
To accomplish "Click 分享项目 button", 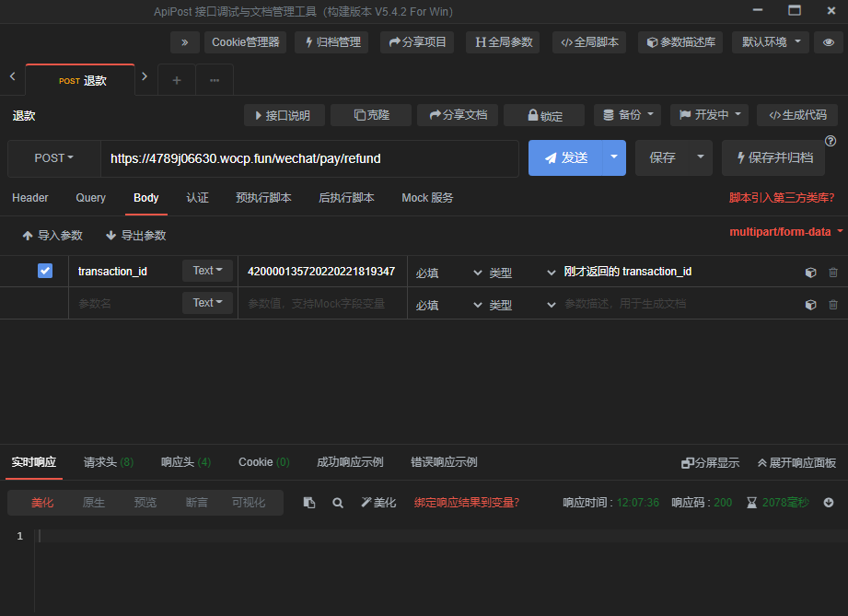I will coord(417,42).
